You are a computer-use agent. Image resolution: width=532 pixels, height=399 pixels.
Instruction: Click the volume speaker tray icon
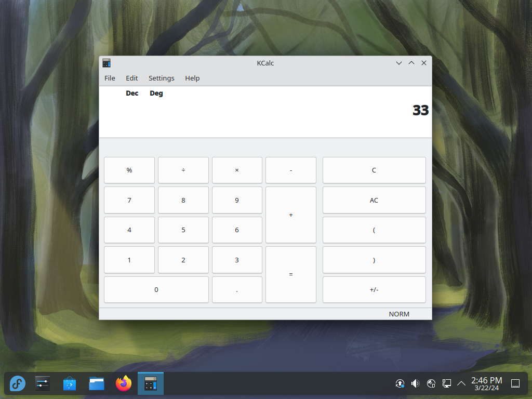tap(415, 384)
